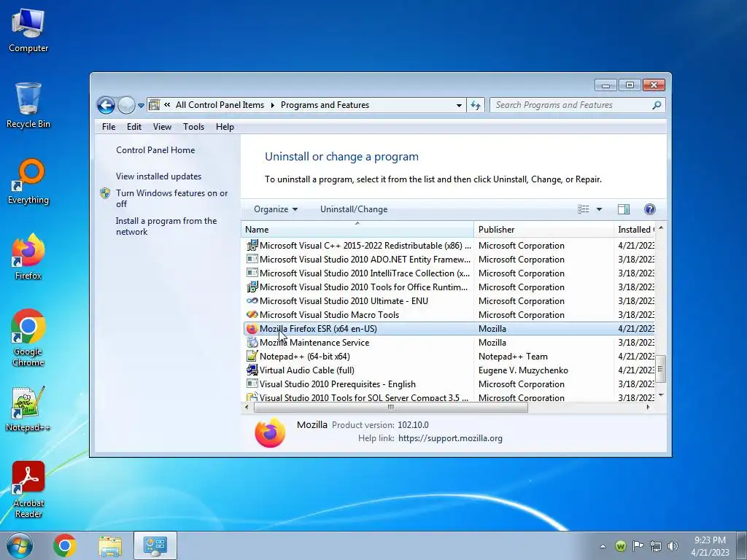This screenshot has height=560, width=747.
Task: Click the Uninstall/Change button
Action: 354,209
